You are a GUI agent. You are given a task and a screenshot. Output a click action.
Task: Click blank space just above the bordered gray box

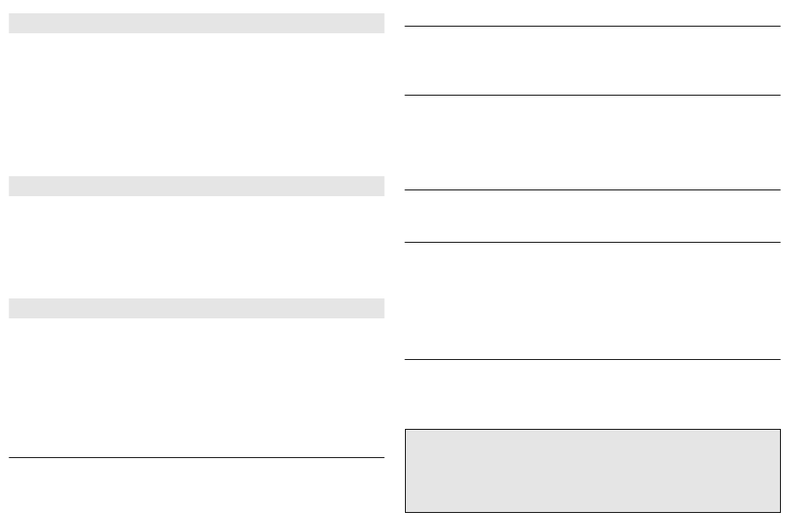592,395
